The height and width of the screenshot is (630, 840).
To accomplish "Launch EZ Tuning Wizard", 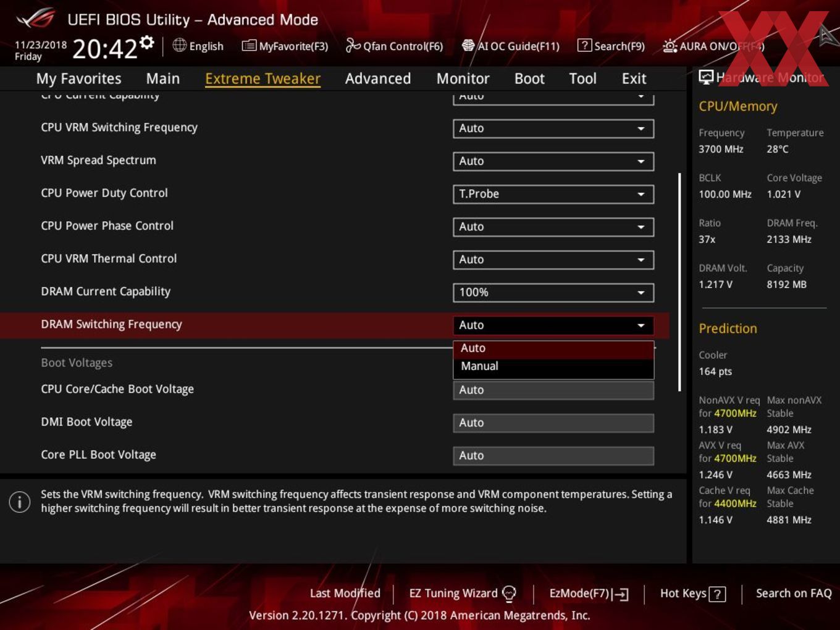I will 453,594.
